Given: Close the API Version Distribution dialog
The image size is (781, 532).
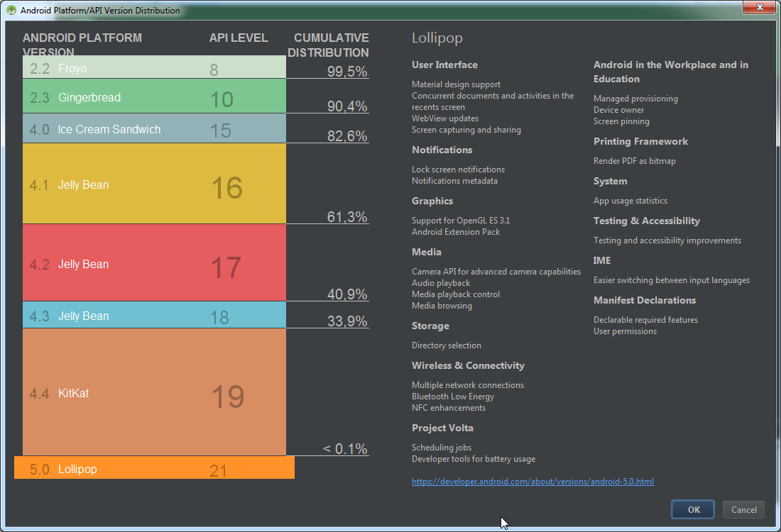Looking at the screenshot, I should (760, 7).
